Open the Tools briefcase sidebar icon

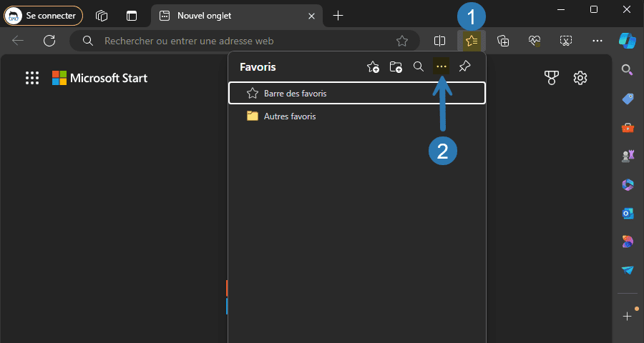[627, 127]
